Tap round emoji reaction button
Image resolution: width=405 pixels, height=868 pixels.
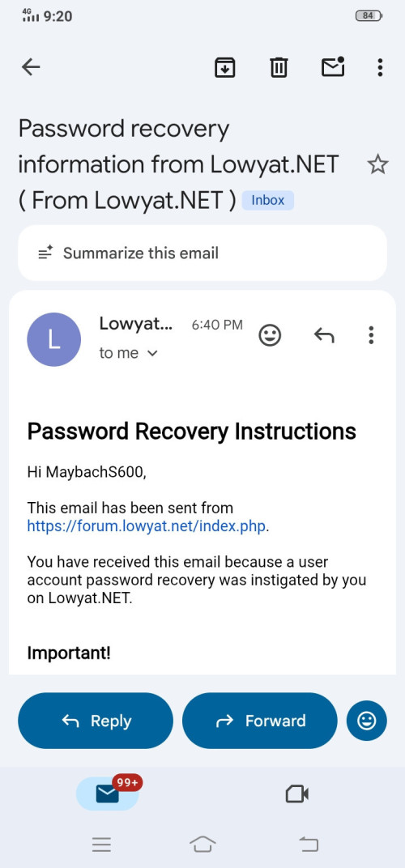[x=367, y=720]
